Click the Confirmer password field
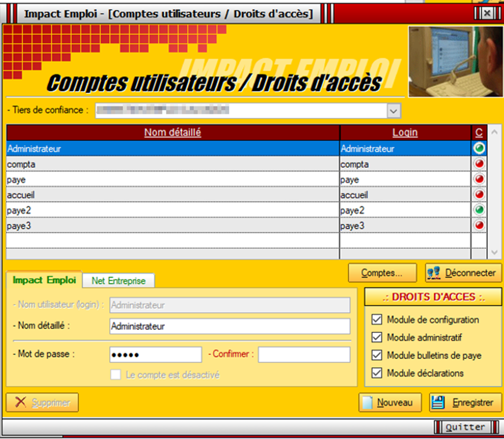Viewport: 504px width, 439px height. point(304,354)
